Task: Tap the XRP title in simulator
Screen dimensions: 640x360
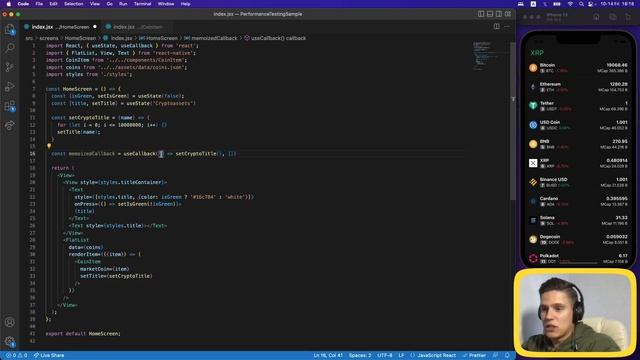Action: pyautogui.click(x=537, y=53)
